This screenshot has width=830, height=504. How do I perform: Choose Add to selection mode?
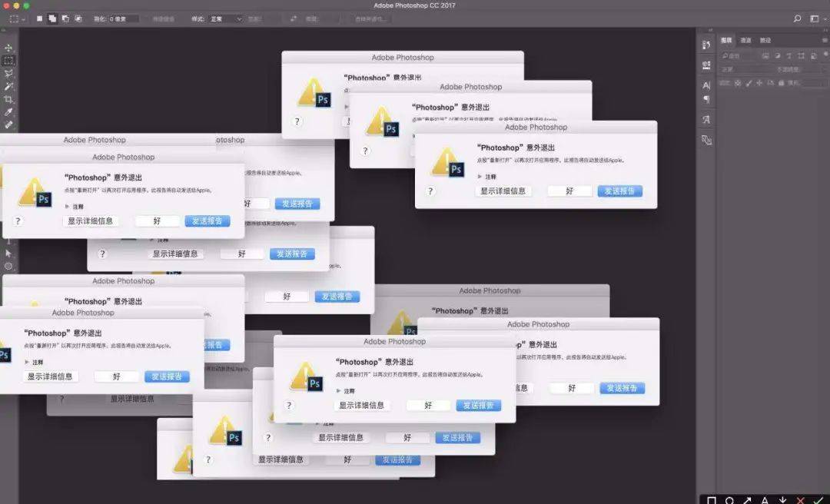click(52, 18)
